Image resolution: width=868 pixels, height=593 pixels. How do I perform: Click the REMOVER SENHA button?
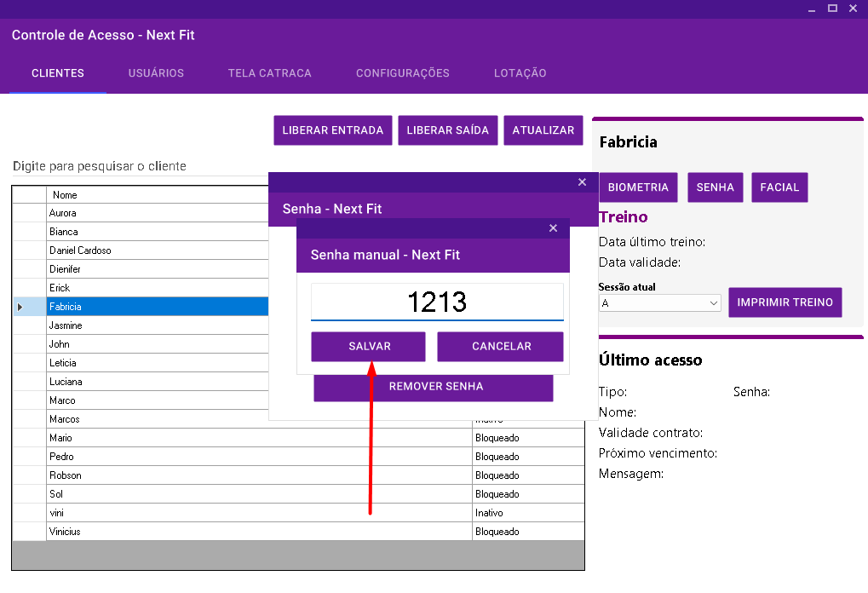click(434, 387)
